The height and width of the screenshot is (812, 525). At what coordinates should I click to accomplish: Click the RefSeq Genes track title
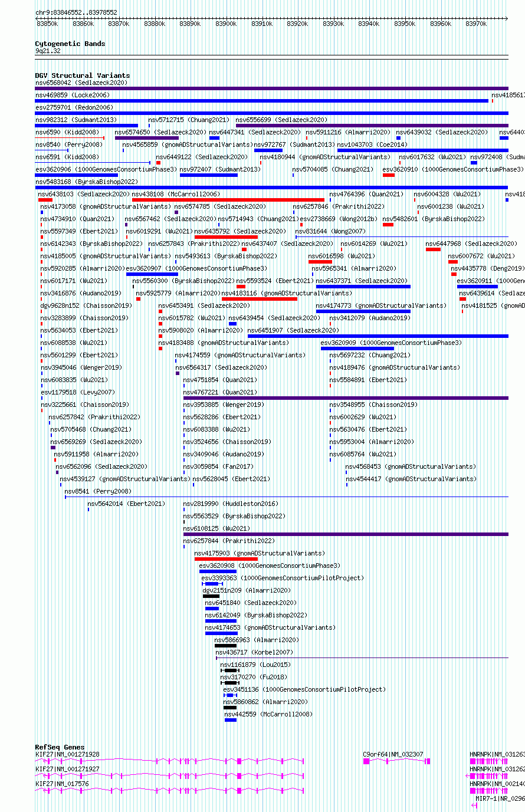[x=60, y=747]
